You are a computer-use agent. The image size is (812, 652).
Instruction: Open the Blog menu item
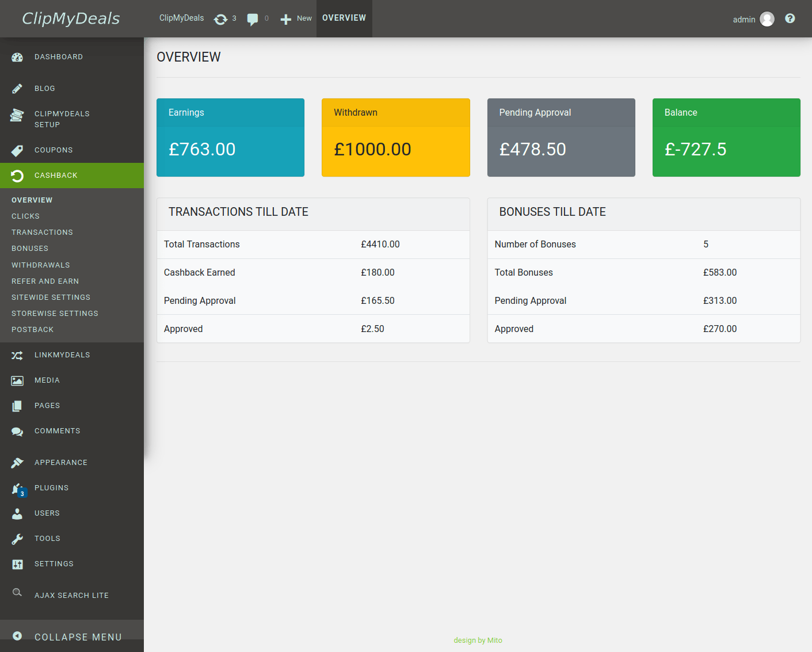(72, 89)
